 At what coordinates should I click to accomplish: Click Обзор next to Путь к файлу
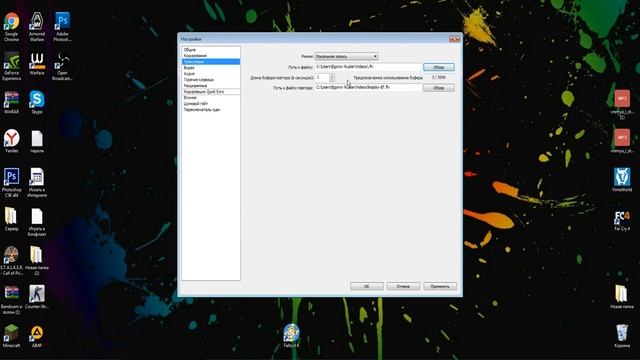(x=438, y=67)
